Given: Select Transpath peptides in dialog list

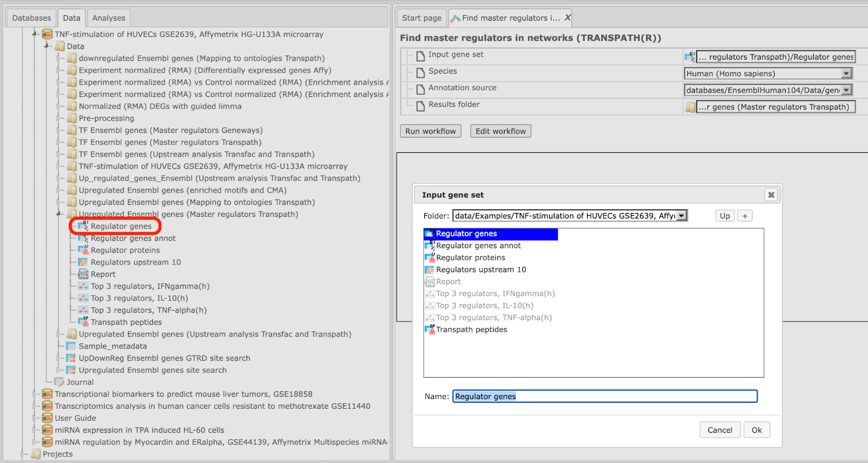Looking at the screenshot, I should point(471,329).
